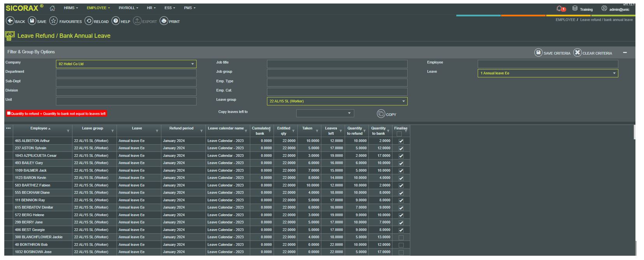Enable the red quantity mismatch checkbox
644x260 pixels.
coord(9,113)
